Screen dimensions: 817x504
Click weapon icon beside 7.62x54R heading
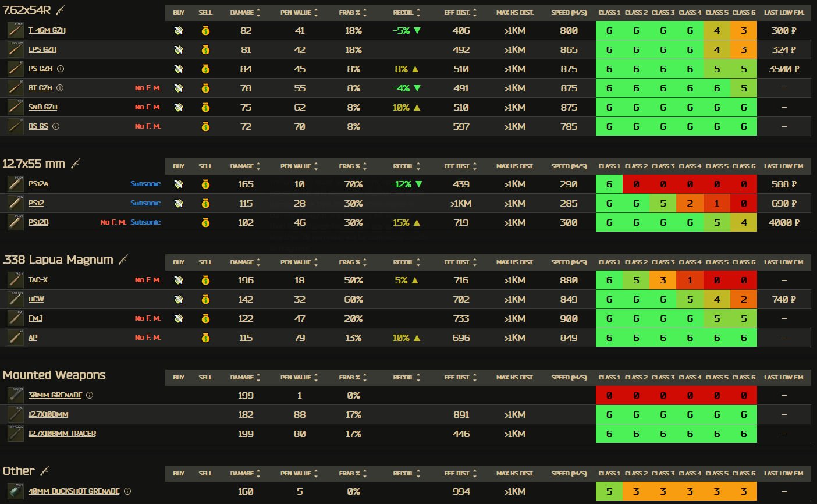[x=60, y=10]
